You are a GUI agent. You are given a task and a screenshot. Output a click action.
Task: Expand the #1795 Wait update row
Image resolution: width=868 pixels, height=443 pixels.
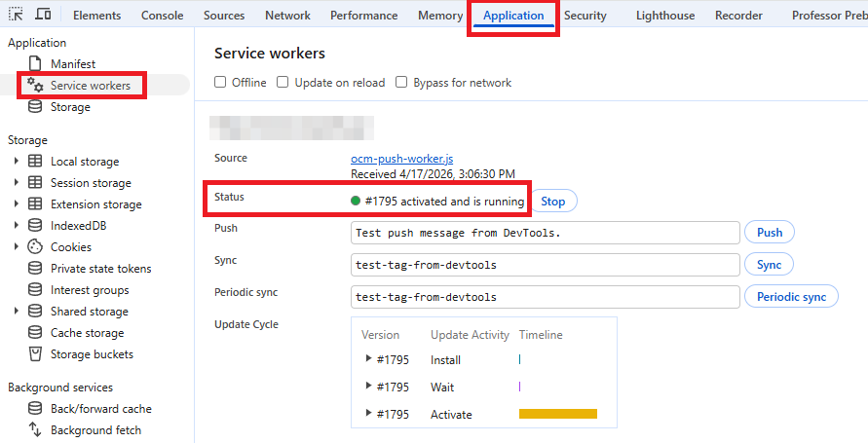click(368, 386)
